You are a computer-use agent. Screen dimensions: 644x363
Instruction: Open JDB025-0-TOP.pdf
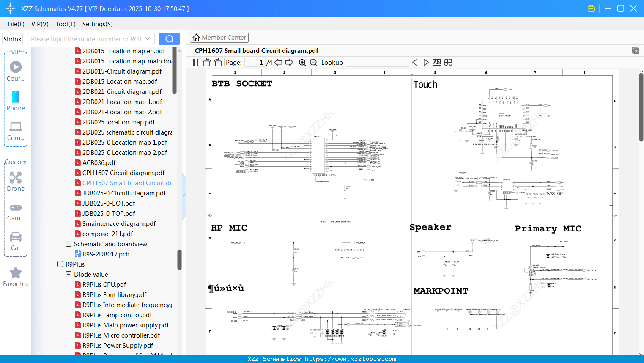click(x=109, y=214)
